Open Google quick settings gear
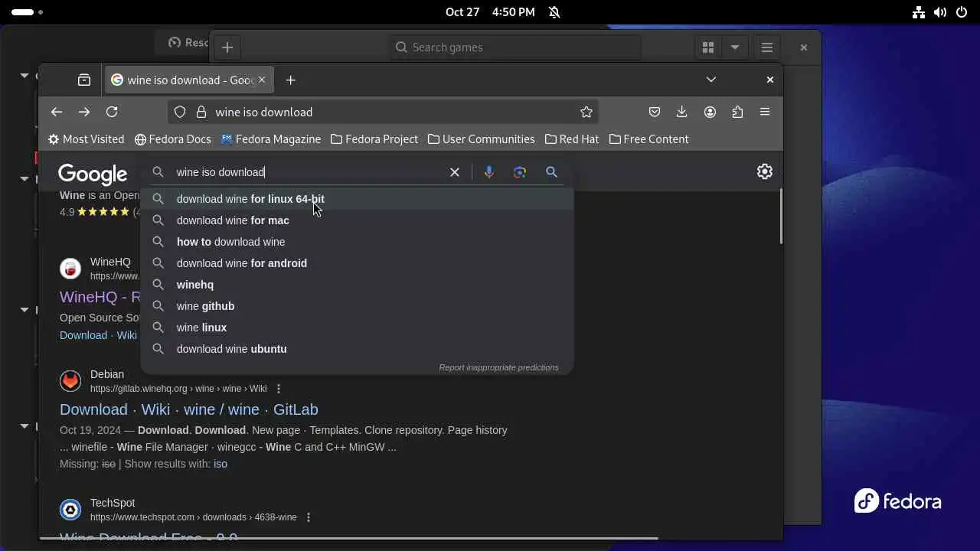 tap(765, 171)
